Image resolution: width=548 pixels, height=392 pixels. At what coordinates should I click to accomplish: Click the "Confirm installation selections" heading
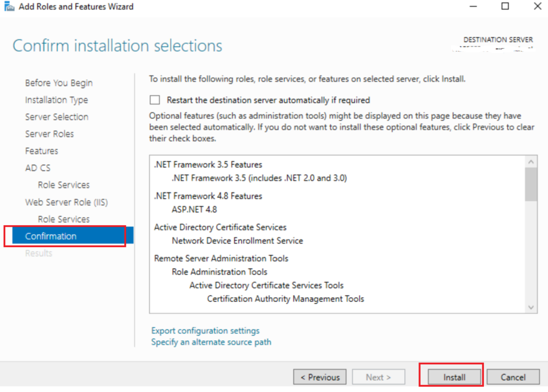pyautogui.click(x=117, y=46)
